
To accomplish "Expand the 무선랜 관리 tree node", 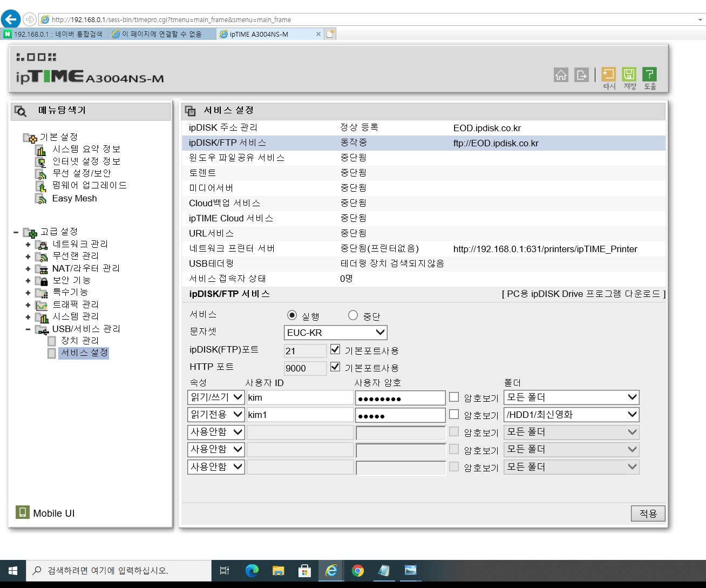I will pyautogui.click(x=28, y=256).
